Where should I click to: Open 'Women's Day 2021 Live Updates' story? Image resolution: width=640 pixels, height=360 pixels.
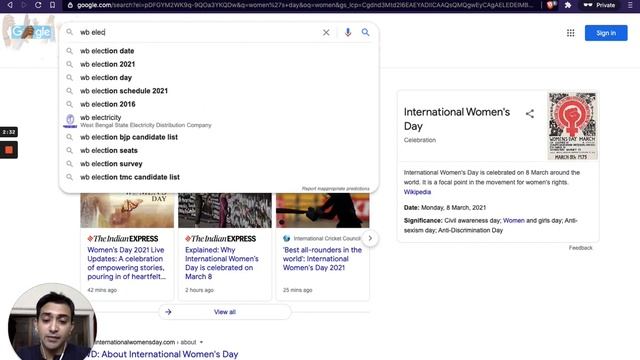click(126, 263)
